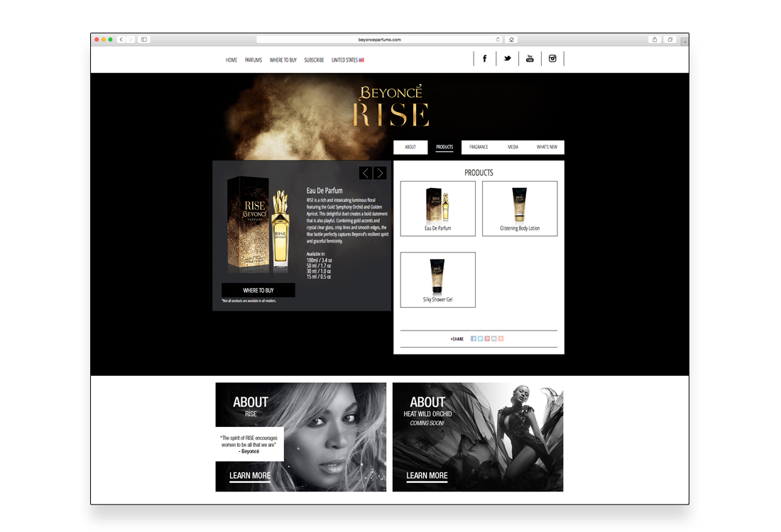Open the SUBSCRIBE nav link
781x532 pixels.
pyautogui.click(x=314, y=60)
